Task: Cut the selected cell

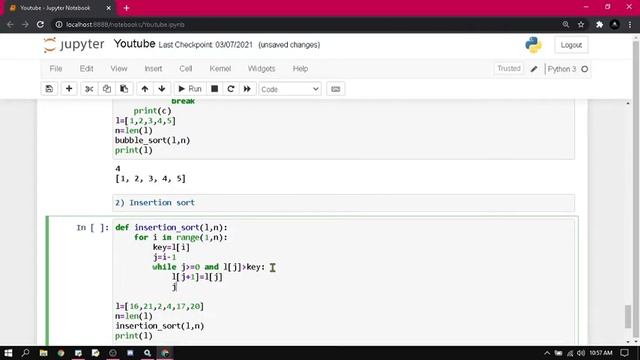Action: tap(89, 89)
